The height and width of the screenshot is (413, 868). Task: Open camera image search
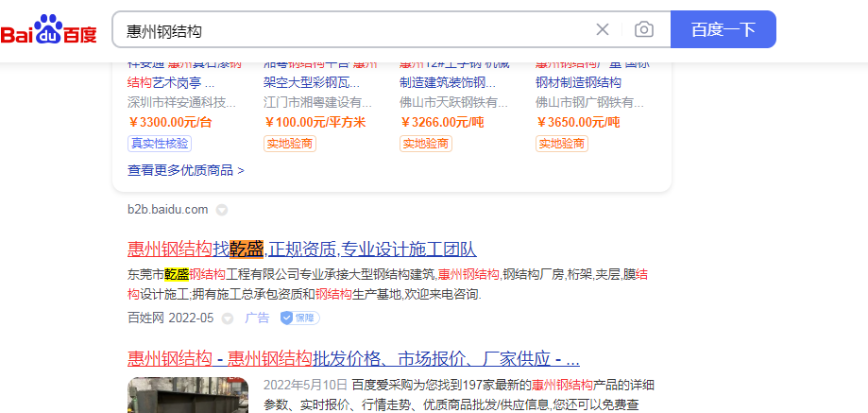pos(644,29)
